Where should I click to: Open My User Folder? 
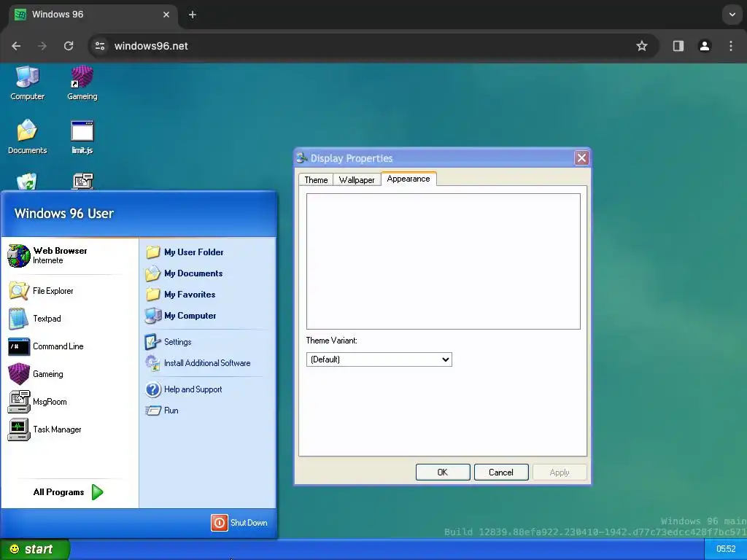pos(185,252)
